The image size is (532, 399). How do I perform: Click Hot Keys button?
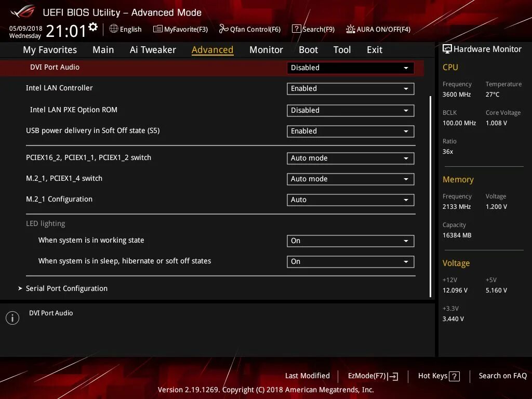[x=438, y=376]
